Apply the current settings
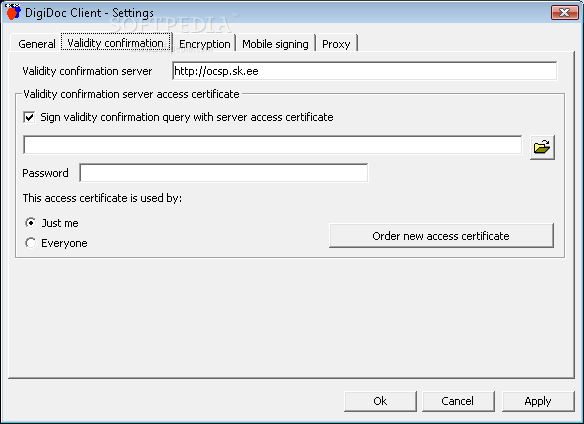Screen dimensions: 584x424 (x=538, y=401)
